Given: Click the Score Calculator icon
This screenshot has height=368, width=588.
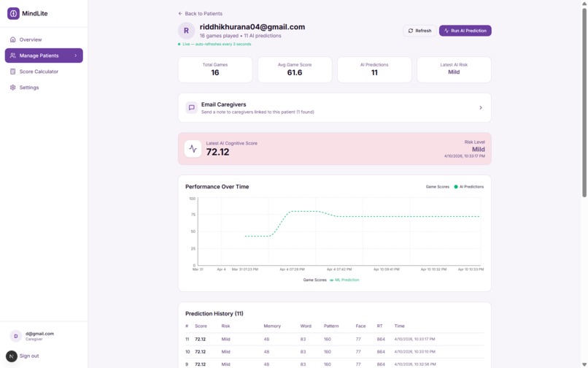Looking at the screenshot, I should (x=12, y=72).
